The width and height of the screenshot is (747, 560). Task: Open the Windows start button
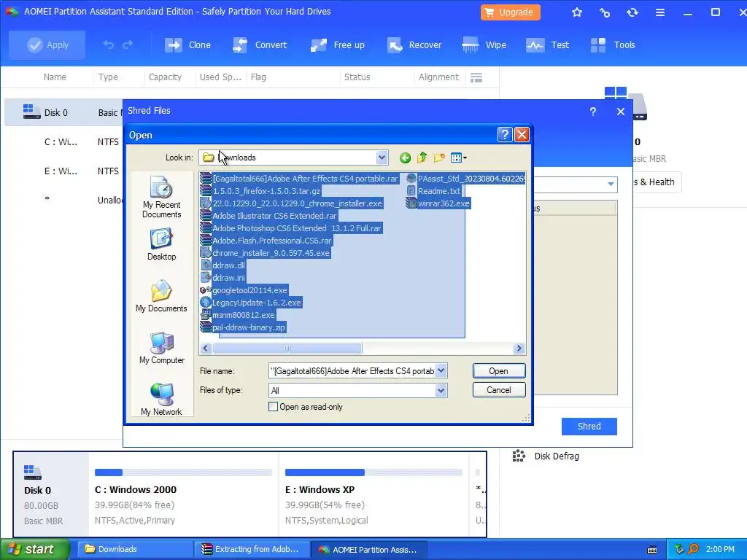pyautogui.click(x=35, y=549)
